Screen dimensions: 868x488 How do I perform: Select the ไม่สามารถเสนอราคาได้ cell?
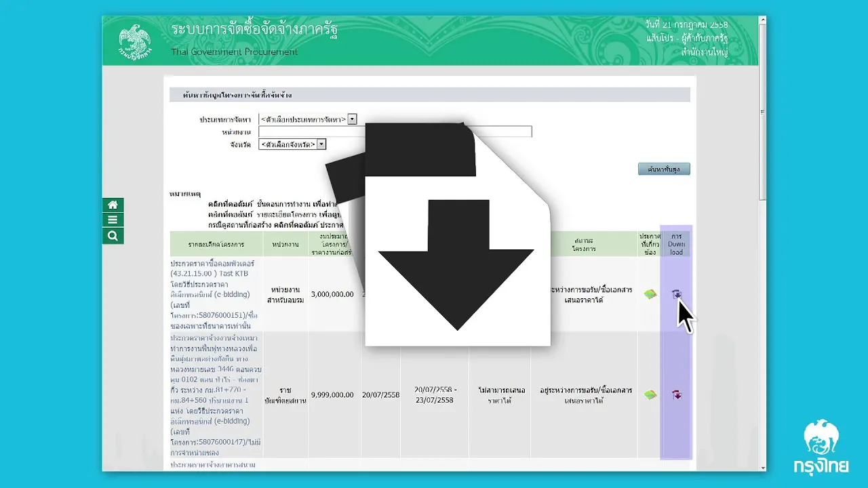499,395
